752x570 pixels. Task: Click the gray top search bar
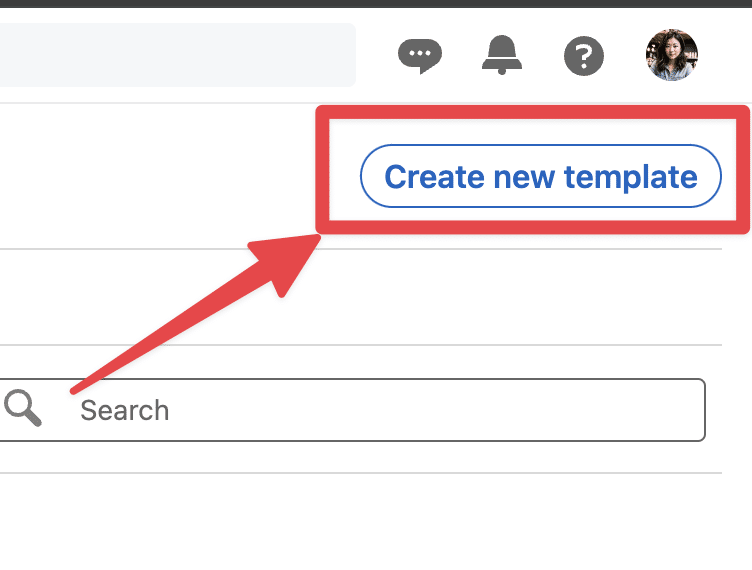tap(177, 55)
